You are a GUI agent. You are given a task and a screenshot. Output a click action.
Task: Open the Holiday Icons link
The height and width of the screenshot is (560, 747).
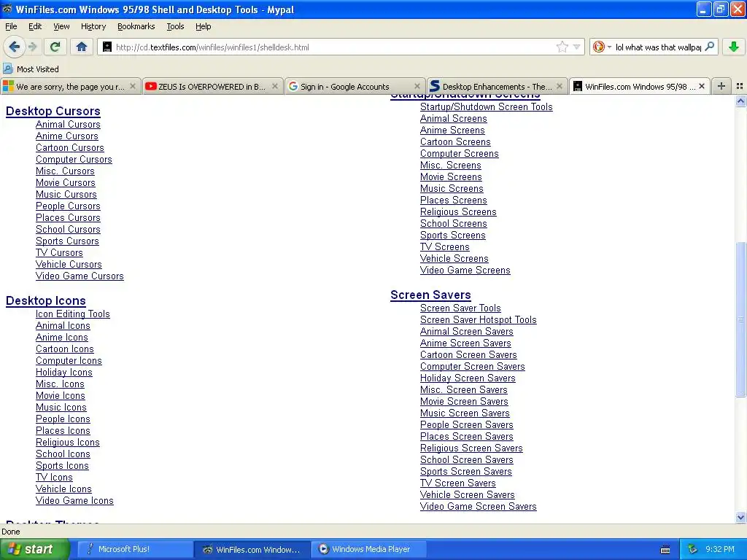(x=64, y=373)
